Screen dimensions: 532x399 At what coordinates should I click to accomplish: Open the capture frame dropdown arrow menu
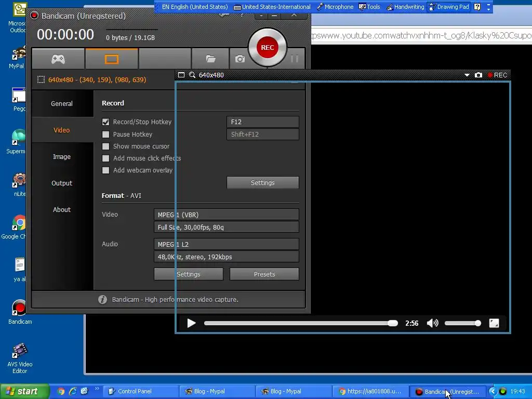pos(467,75)
